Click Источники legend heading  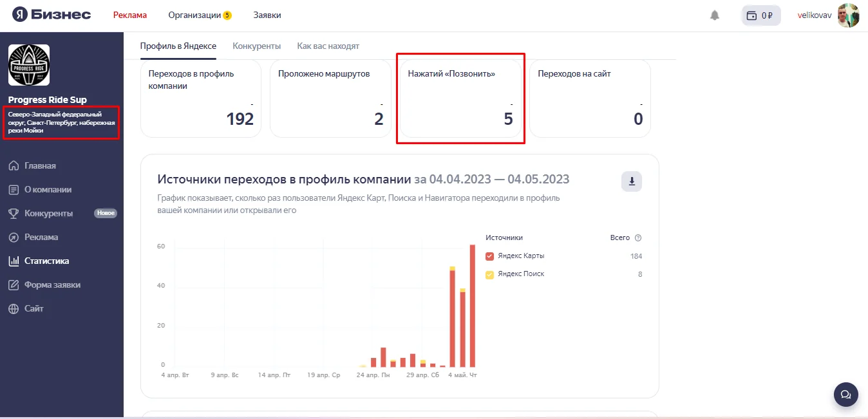pyautogui.click(x=504, y=237)
